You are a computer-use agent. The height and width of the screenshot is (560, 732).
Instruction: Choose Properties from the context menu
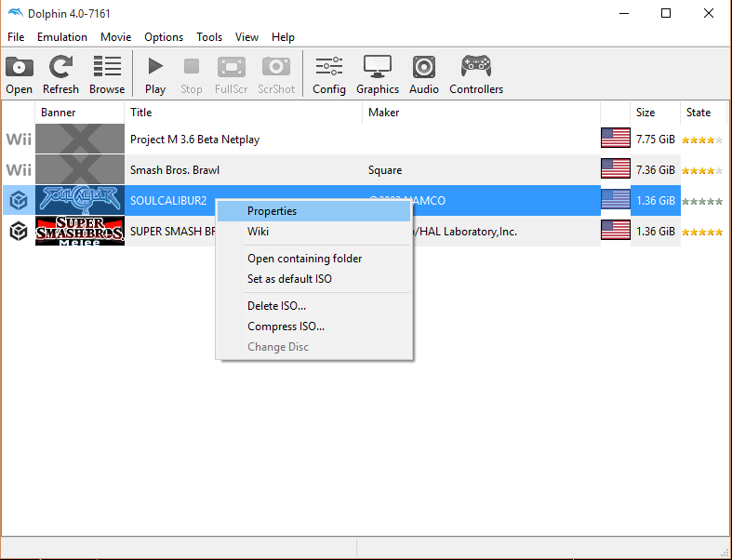pyautogui.click(x=314, y=211)
